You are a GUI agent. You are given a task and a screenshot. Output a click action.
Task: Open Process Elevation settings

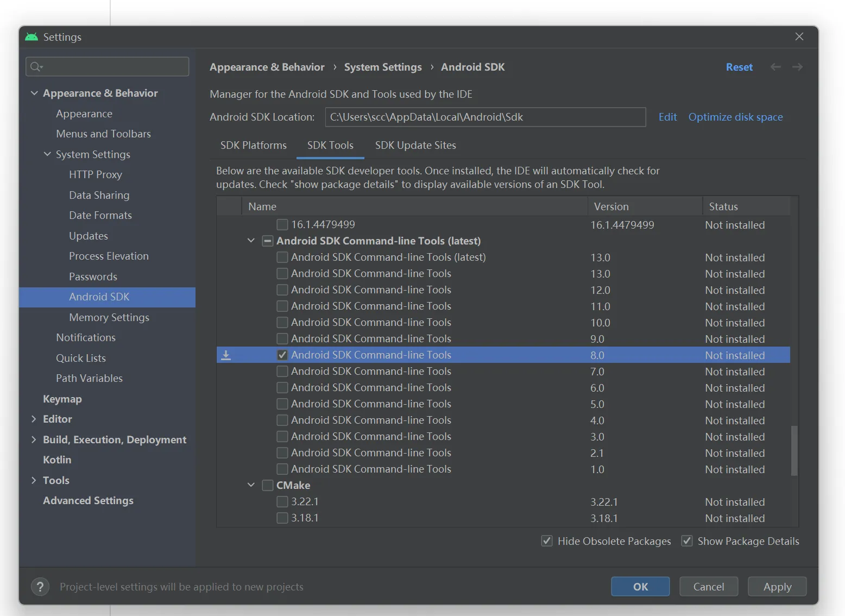coord(109,256)
